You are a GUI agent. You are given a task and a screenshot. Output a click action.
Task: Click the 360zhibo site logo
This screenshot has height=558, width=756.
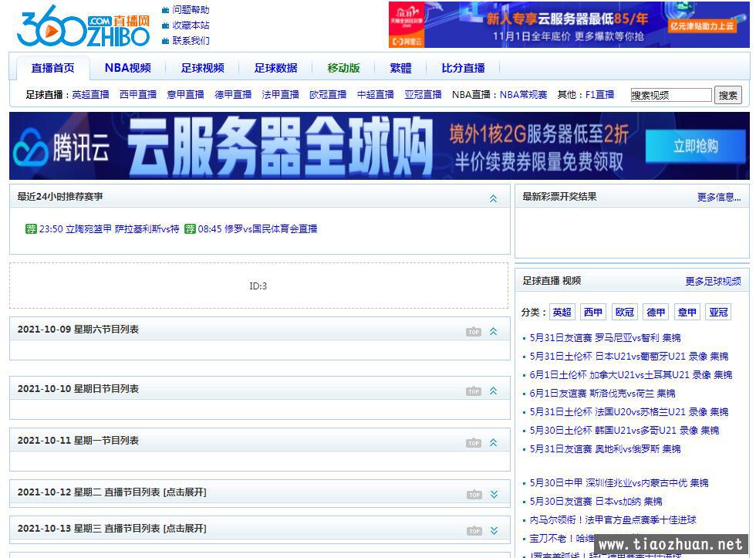83,26
